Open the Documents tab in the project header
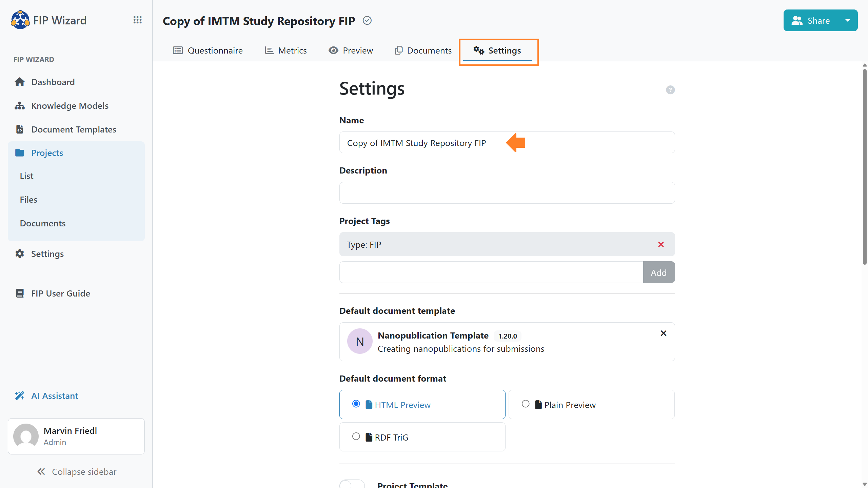 click(423, 50)
